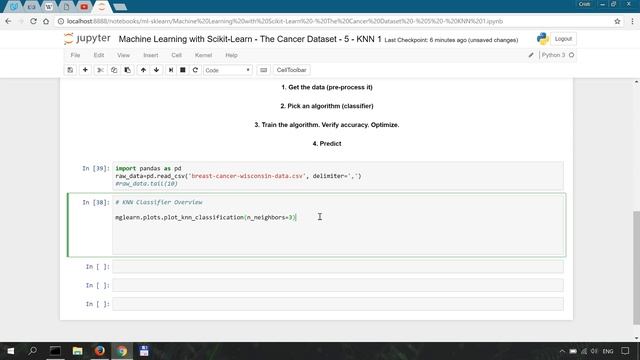This screenshot has height=360, width=640.
Task: Click the third empty In [ ] cell
Action: [x=338, y=304]
